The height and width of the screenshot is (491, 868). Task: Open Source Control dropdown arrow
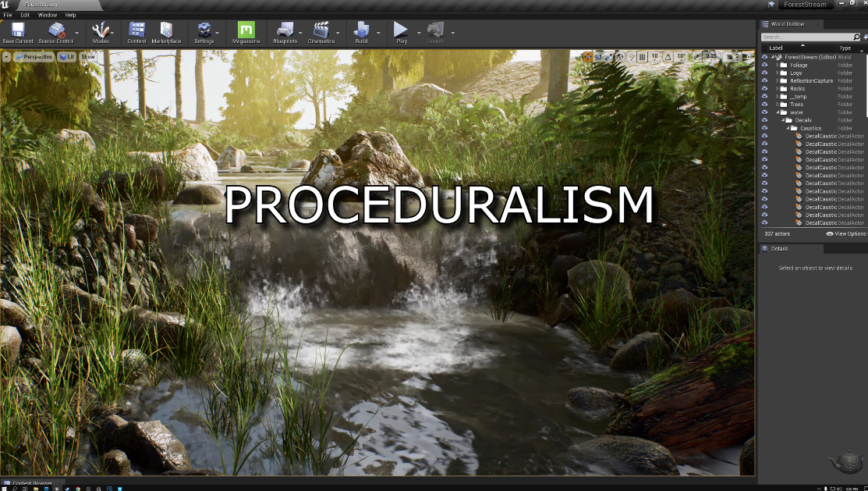(77, 33)
